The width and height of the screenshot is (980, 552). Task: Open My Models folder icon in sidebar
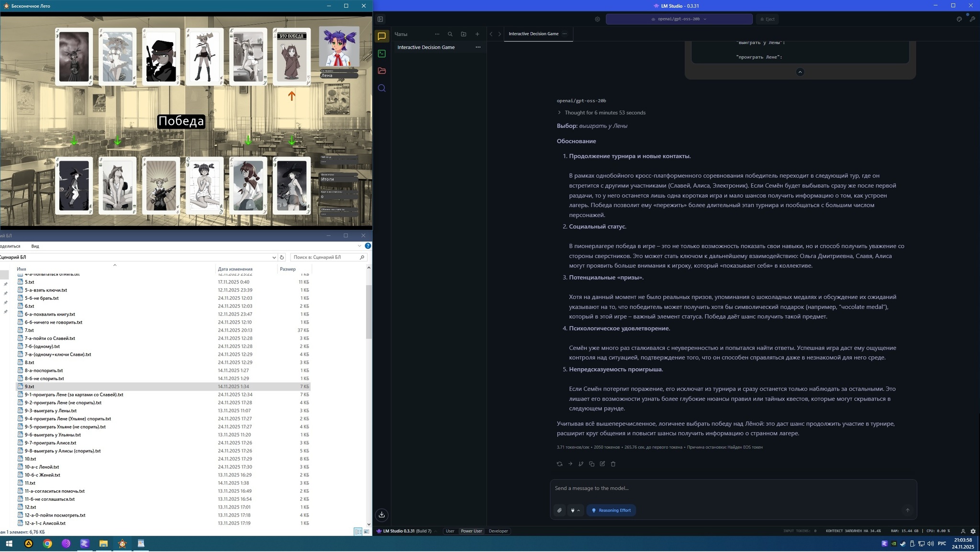[x=381, y=71]
